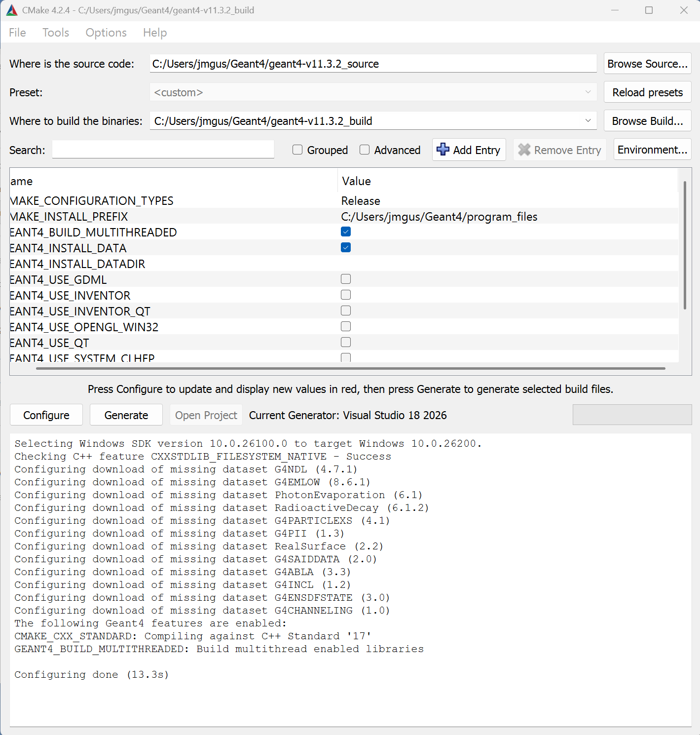Enable GEANT4_USE_GDML checkbox
This screenshot has height=735, width=700.
(x=346, y=279)
